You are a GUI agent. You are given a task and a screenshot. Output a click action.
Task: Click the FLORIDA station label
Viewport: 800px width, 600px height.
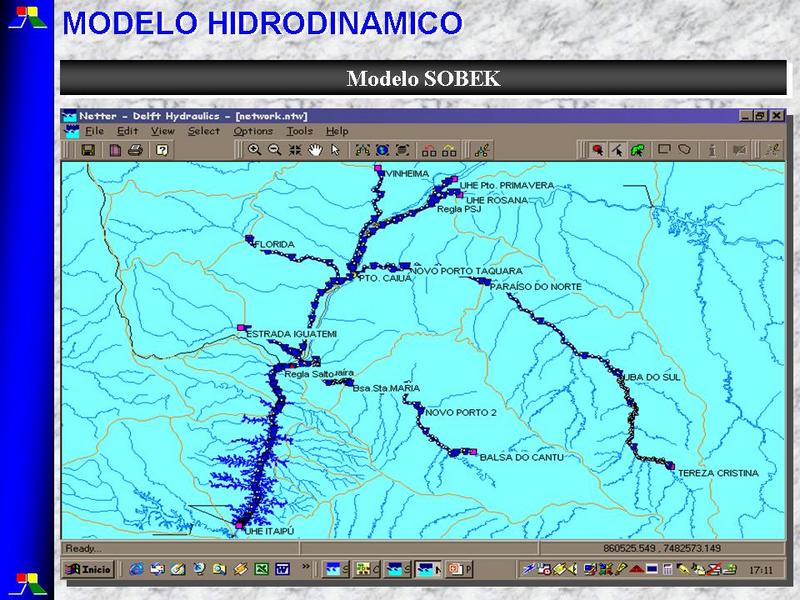274,244
